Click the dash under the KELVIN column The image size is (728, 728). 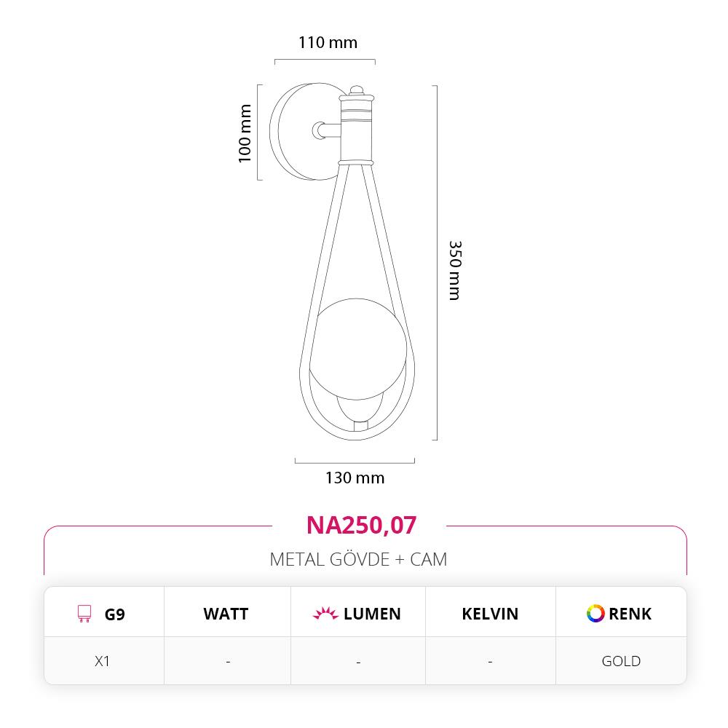point(490,661)
